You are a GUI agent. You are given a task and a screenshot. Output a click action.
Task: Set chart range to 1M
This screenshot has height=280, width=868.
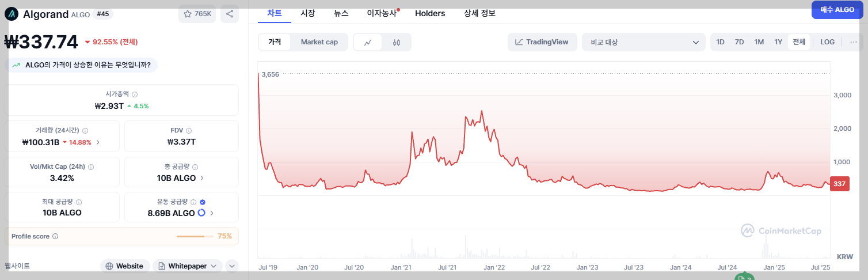[x=759, y=42]
